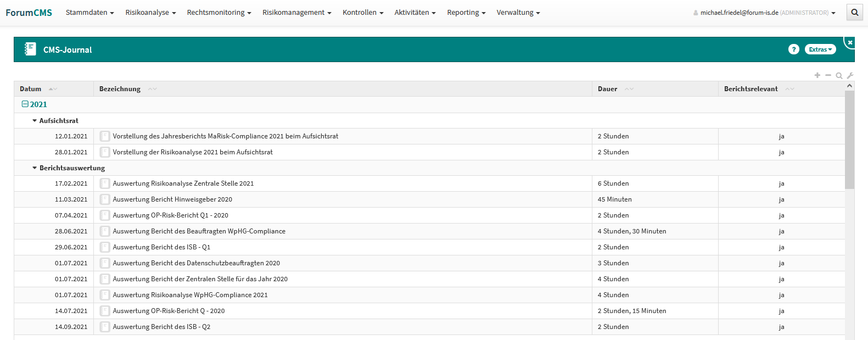Open entry icon for Auswertung Bericht Hinweisgeber 2020
868x340 pixels.
(105, 199)
